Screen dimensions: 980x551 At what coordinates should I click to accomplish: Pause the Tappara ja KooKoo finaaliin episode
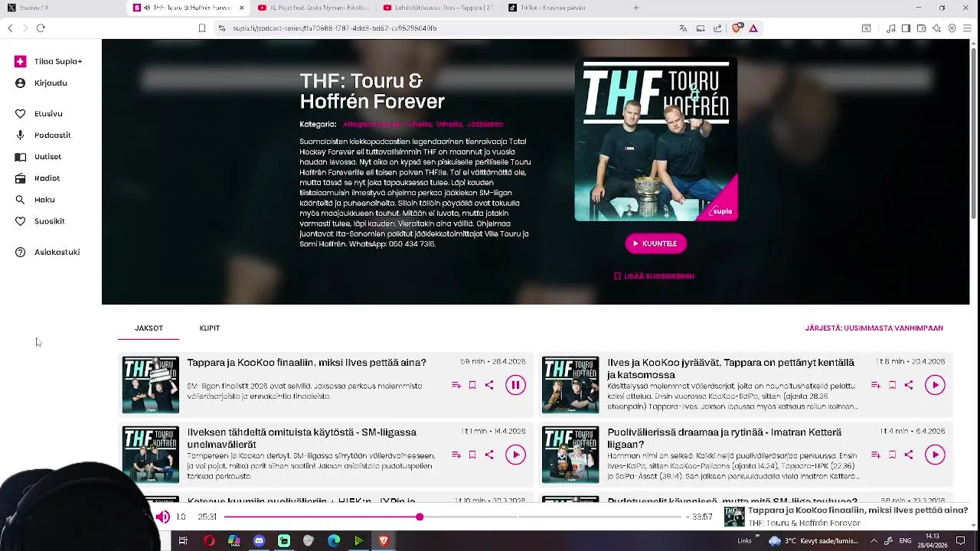point(515,385)
